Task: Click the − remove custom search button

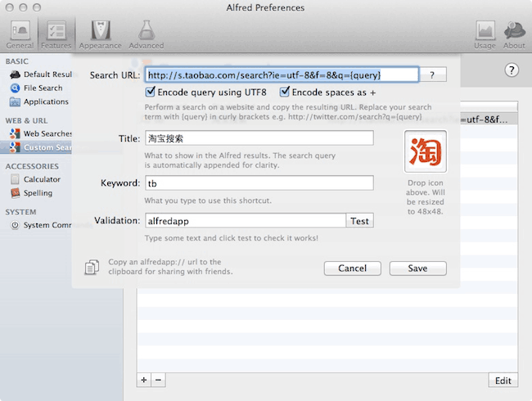Action: click(x=159, y=380)
